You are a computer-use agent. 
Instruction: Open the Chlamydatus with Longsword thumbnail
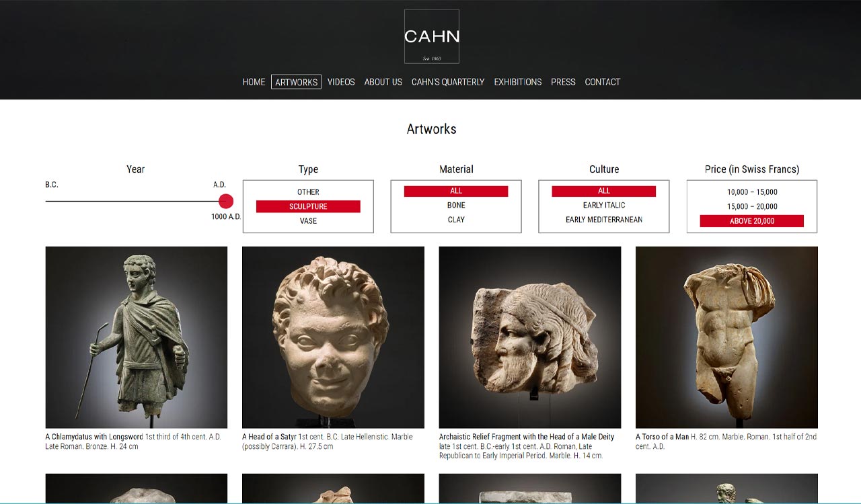coord(137,337)
